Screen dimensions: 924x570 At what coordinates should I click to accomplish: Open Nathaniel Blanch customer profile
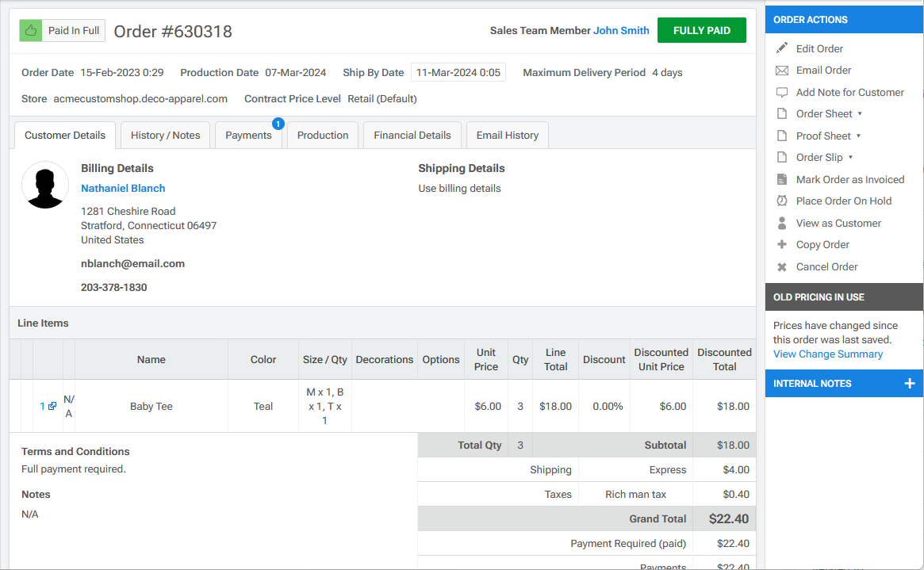click(x=122, y=188)
